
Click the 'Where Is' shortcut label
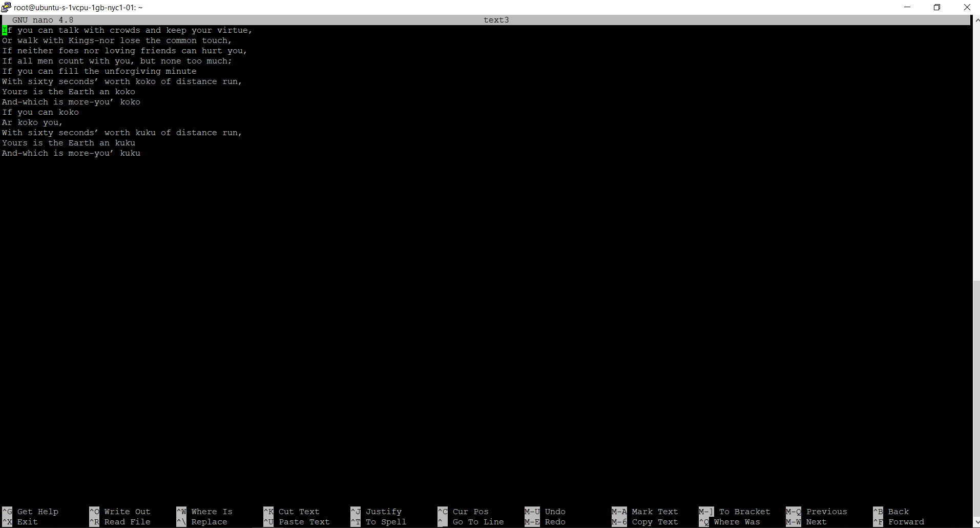[x=212, y=512]
